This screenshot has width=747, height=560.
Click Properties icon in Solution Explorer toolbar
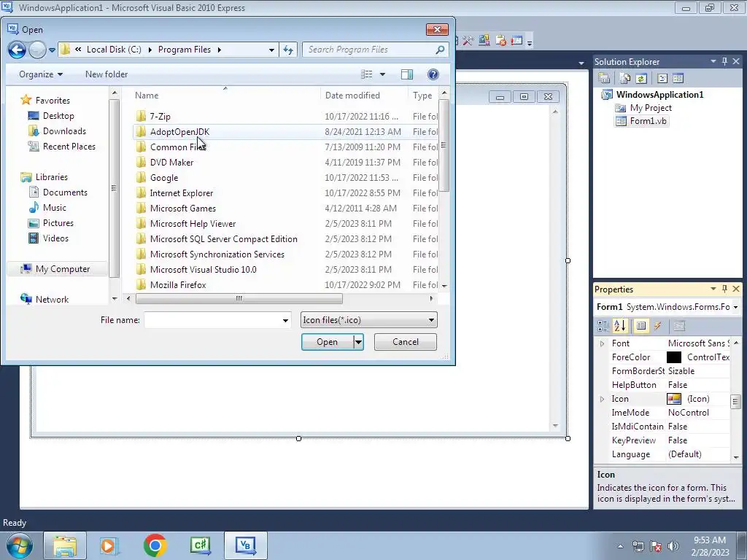pos(604,78)
